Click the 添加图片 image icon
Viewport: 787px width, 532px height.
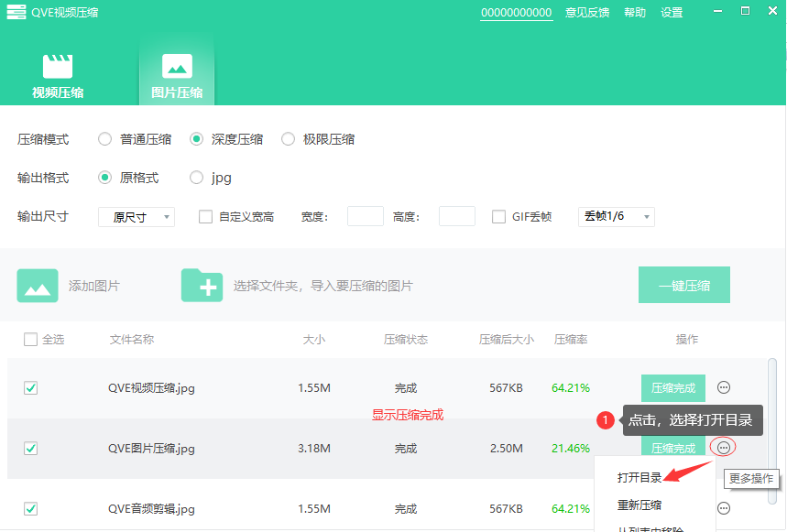(38, 286)
